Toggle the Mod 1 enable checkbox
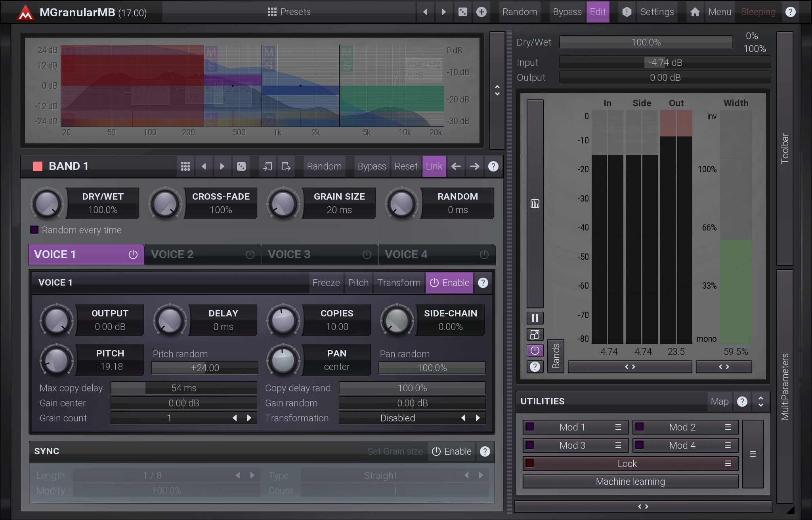Viewport: 812px width, 520px height. click(529, 427)
